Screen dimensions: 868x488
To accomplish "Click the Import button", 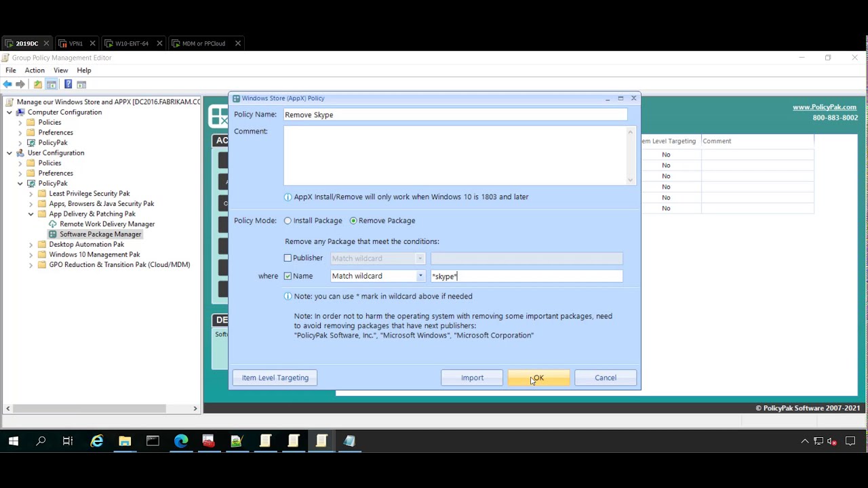I will click(472, 378).
